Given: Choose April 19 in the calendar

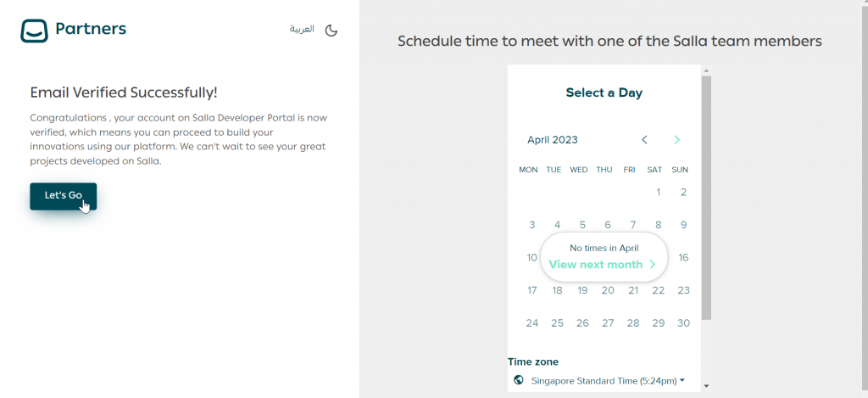Looking at the screenshot, I should click(x=582, y=290).
